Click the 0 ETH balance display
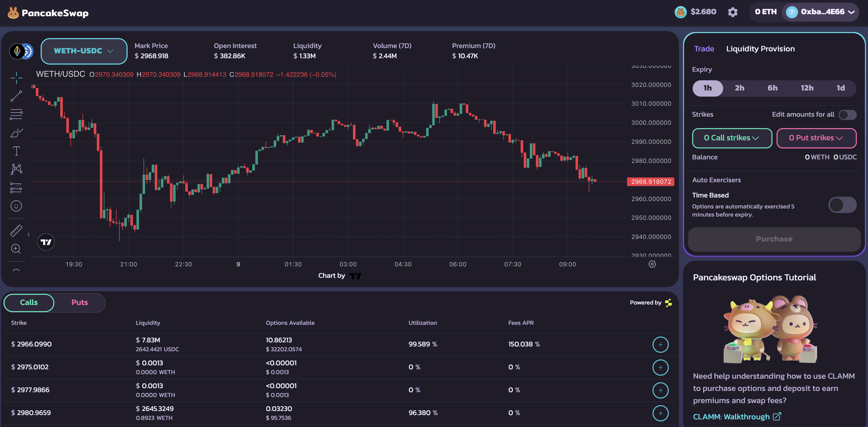Viewport: 868px width, 427px height. pos(765,12)
